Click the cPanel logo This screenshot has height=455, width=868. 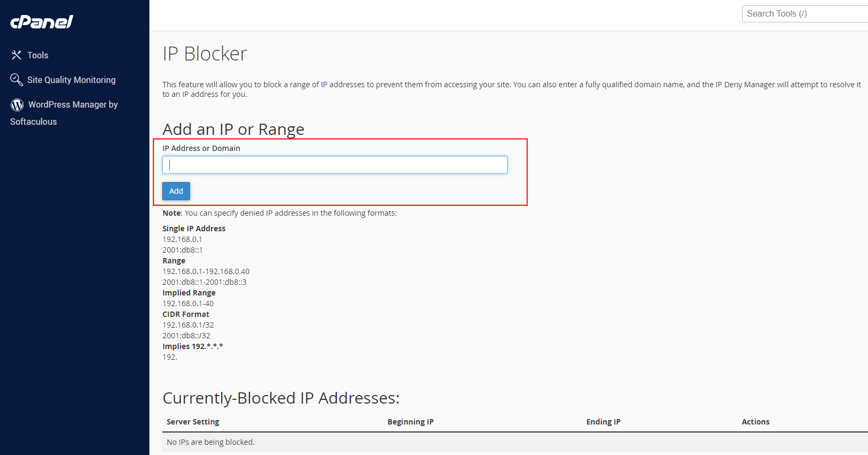click(42, 22)
